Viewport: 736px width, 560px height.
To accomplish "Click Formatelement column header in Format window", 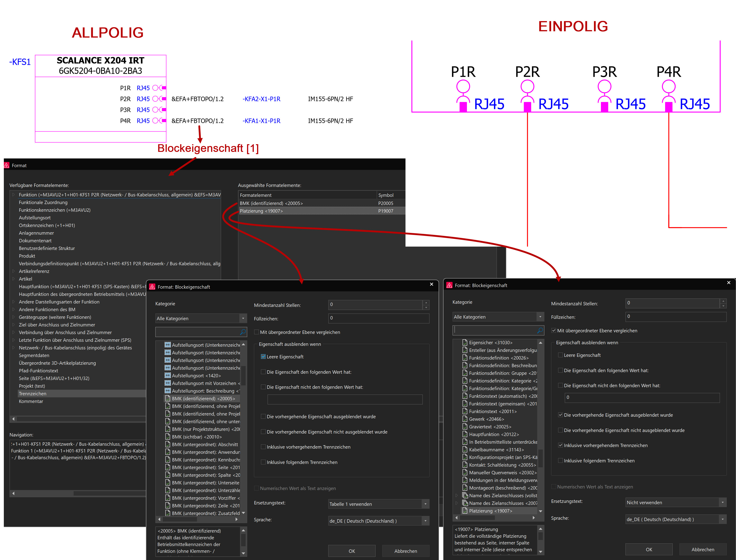I will (x=308, y=195).
